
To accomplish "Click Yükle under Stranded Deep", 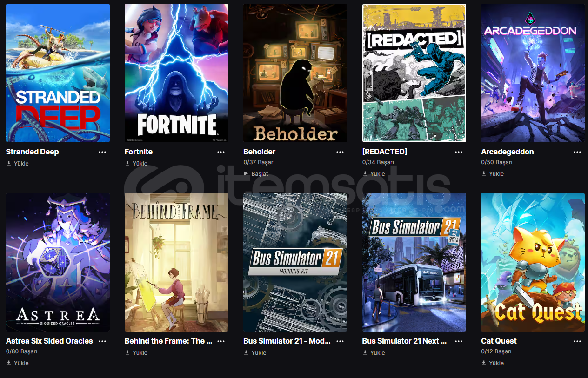I will 17,164.
